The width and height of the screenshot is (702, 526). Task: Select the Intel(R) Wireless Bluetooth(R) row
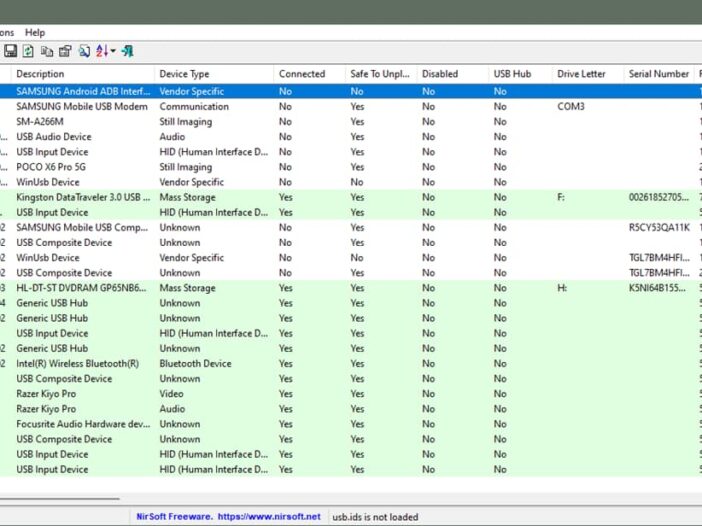coord(351,363)
